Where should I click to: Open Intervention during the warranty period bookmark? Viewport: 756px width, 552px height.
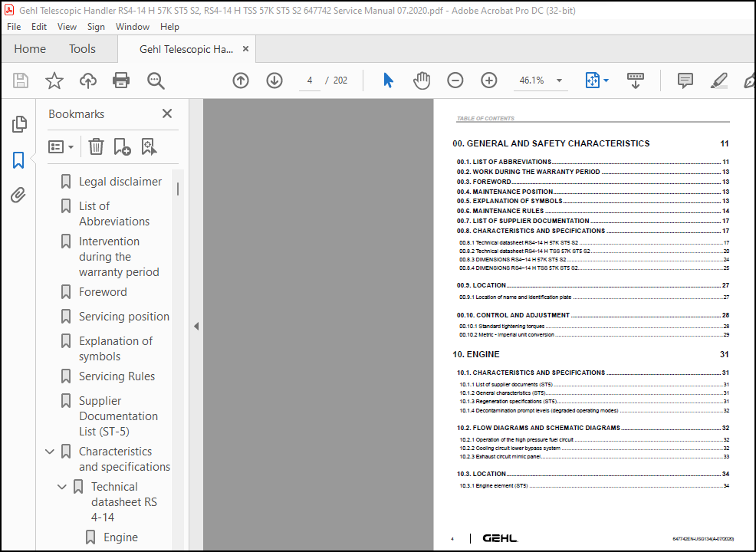point(119,257)
